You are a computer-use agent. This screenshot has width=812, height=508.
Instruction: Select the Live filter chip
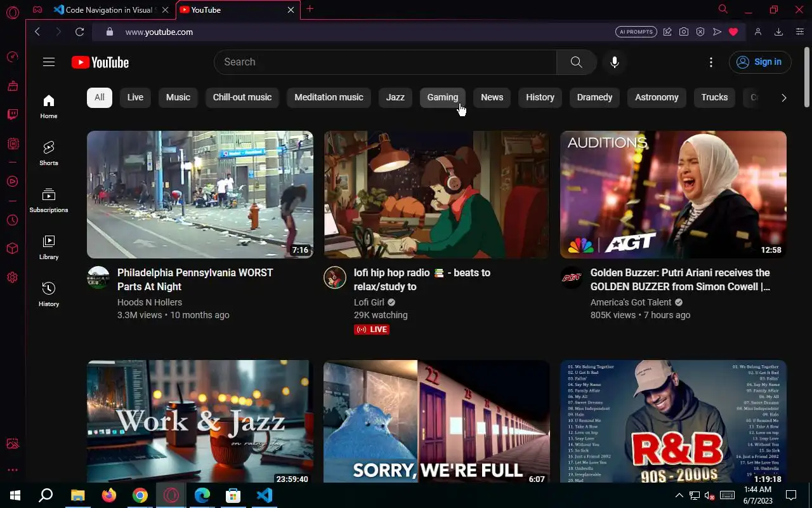pos(135,97)
